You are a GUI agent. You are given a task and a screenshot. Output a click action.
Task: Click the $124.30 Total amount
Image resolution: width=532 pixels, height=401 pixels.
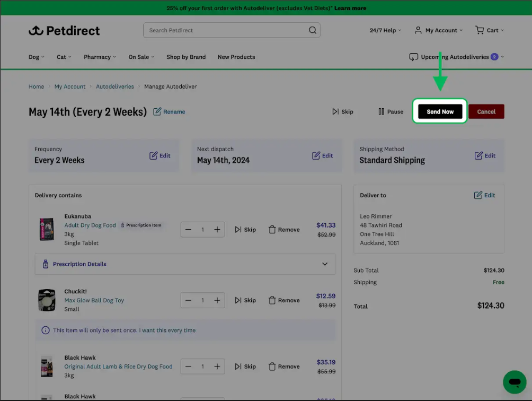pos(491,306)
